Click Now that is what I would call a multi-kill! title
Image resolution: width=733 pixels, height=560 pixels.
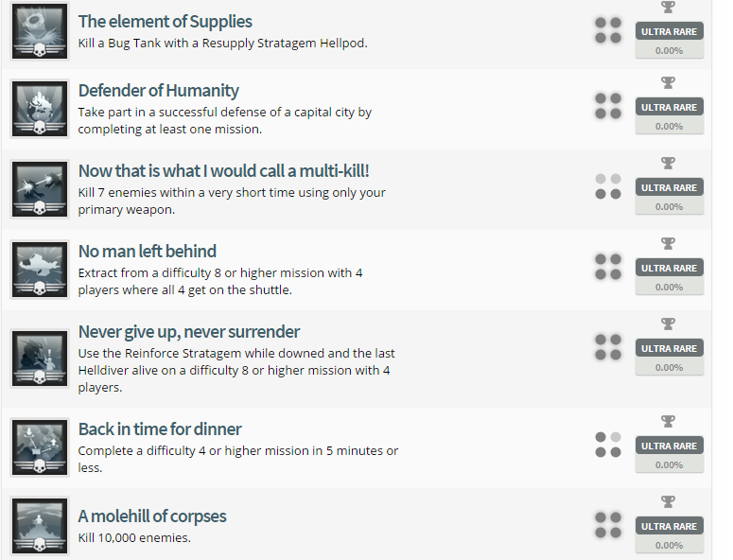click(x=223, y=171)
